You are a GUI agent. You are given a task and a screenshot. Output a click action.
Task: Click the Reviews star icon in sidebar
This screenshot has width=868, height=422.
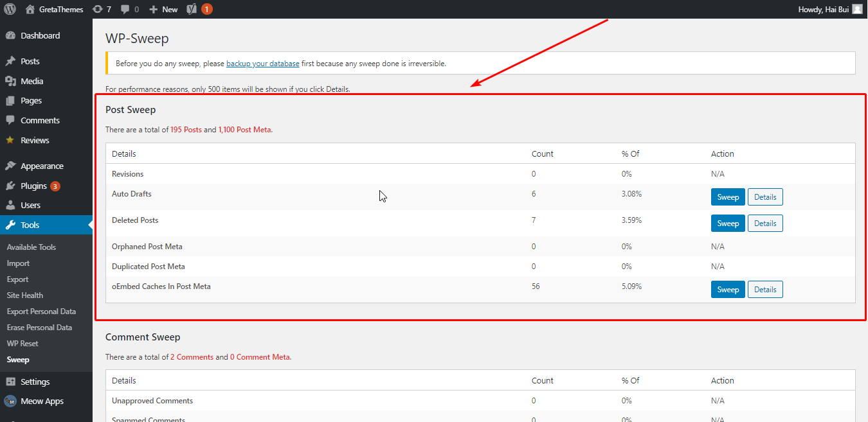click(10, 140)
